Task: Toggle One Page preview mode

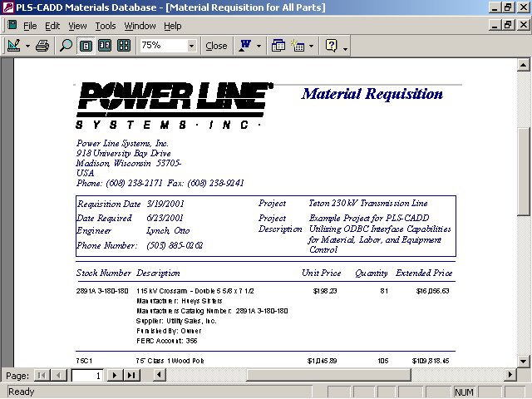Action: (x=86, y=46)
